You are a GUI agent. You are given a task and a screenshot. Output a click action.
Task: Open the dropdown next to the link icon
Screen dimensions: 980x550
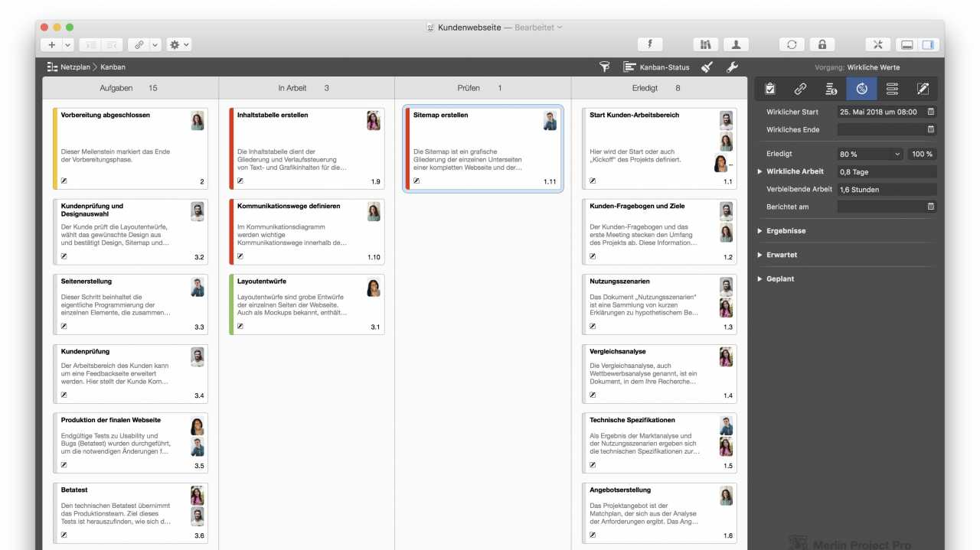pos(155,45)
